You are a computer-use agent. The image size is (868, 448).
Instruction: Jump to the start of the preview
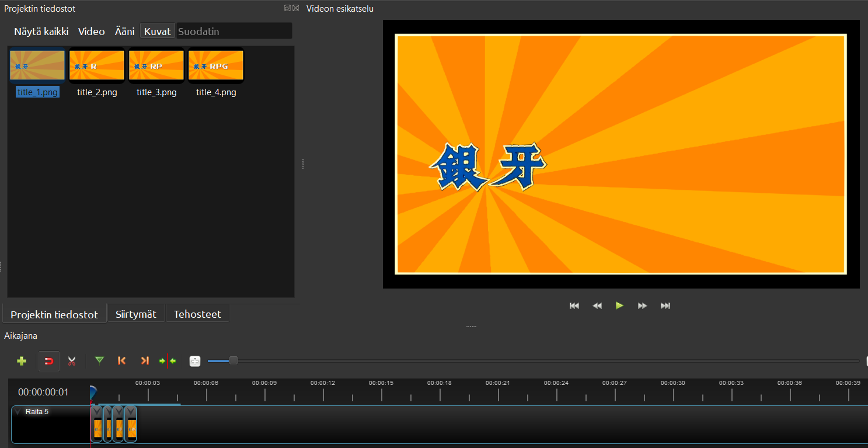[x=574, y=305]
